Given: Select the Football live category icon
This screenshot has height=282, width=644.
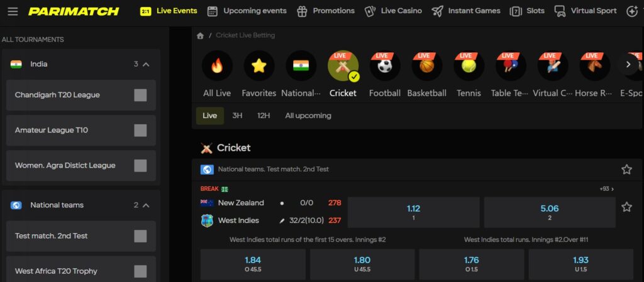Looking at the screenshot, I should (385, 65).
